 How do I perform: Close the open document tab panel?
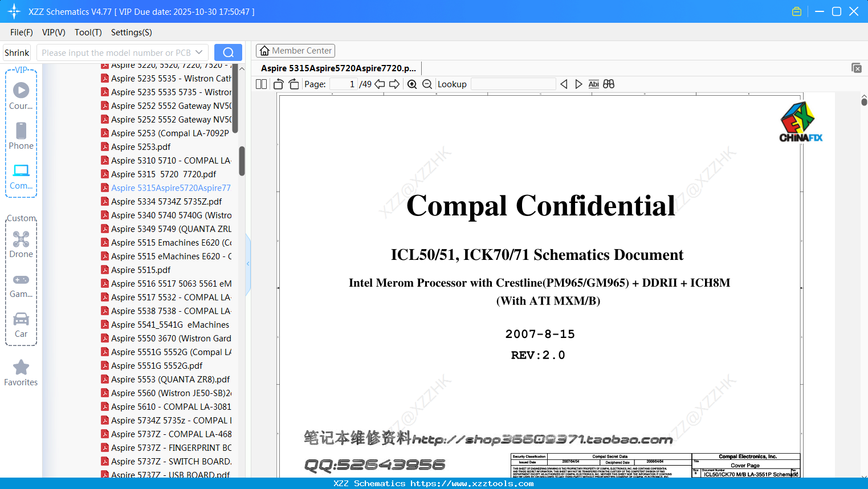coord(857,68)
